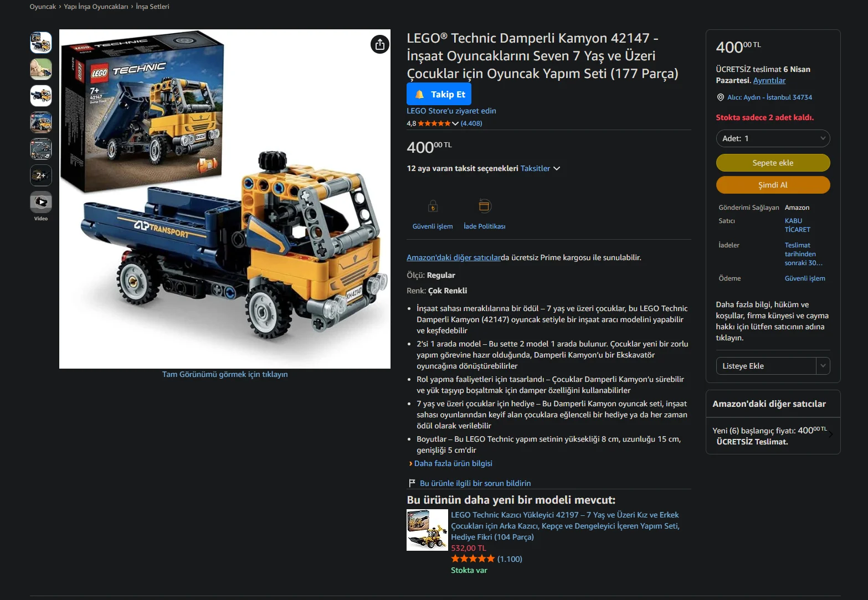The width and height of the screenshot is (868, 600).
Task: Select the first product thumbnail
Action: click(41, 43)
